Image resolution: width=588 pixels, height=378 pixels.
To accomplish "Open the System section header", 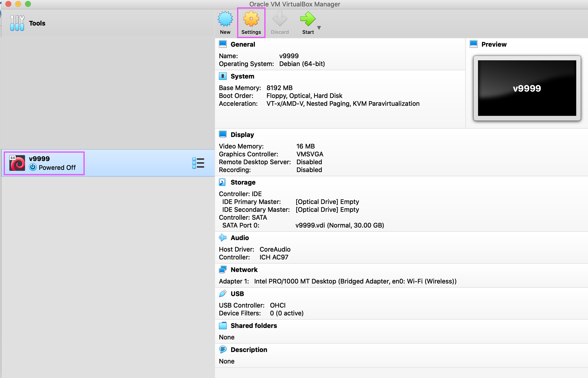I will pos(242,76).
